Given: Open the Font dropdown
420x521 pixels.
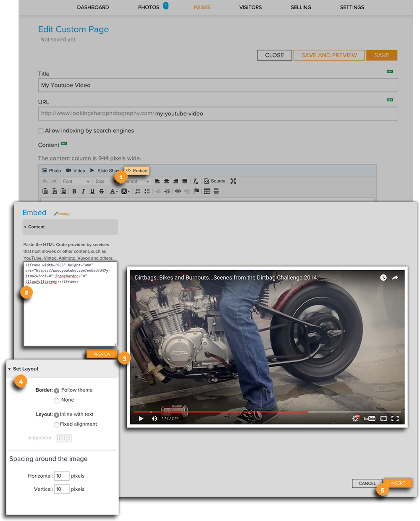Looking at the screenshot, I should click(76, 182).
